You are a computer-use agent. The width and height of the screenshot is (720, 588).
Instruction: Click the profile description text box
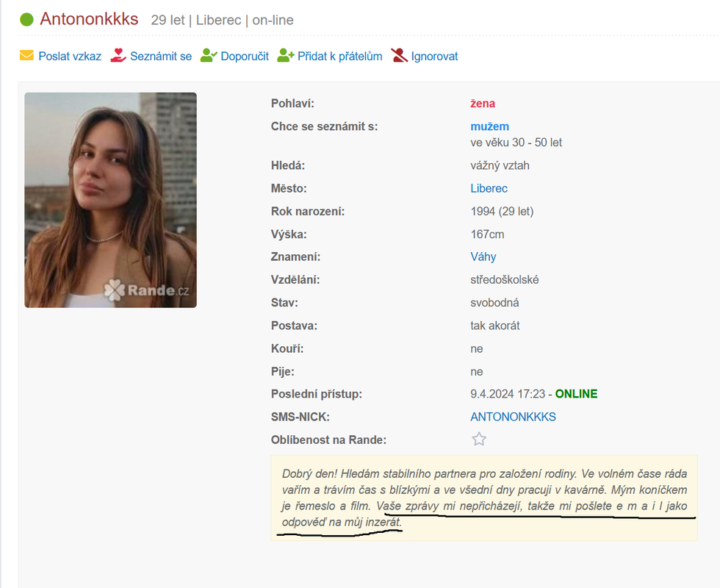tap(484, 498)
